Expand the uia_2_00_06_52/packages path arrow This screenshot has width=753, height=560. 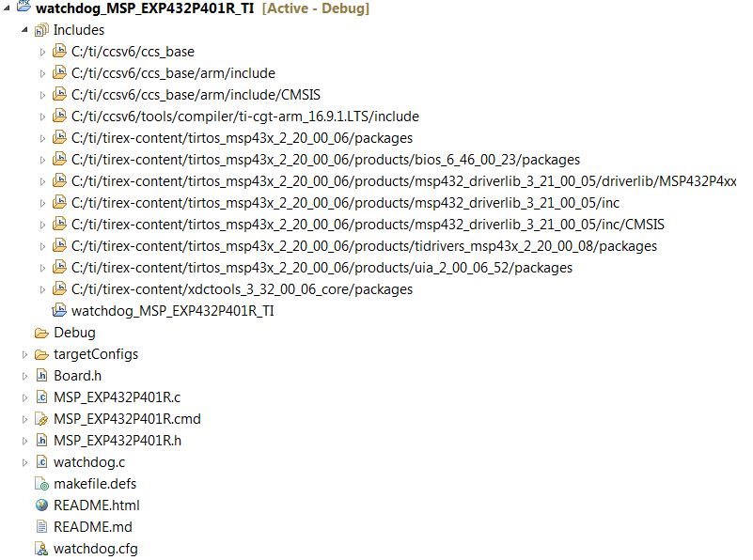tap(42, 268)
